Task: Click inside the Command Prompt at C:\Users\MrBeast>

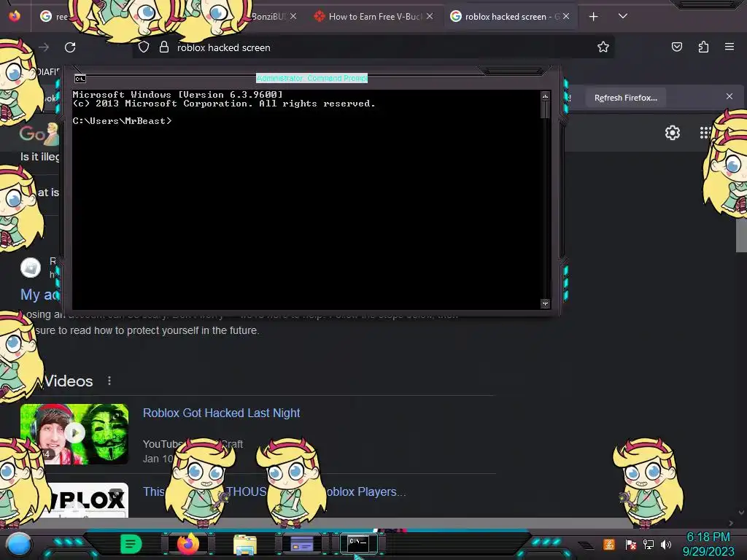Action: click(x=122, y=121)
